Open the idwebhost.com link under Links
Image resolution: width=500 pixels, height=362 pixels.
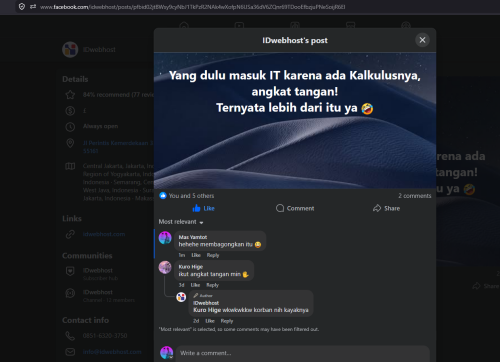pos(104,234)
